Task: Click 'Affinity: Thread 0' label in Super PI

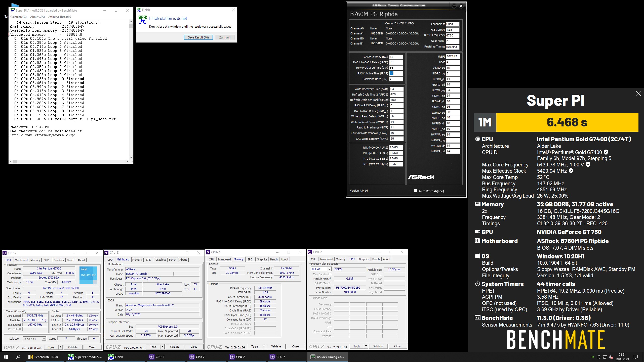Action: tap(60, 17)
